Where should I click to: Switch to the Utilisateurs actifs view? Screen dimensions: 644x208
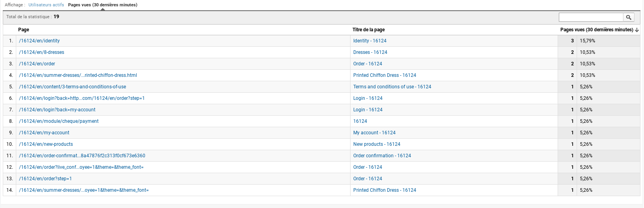(46, 5)
